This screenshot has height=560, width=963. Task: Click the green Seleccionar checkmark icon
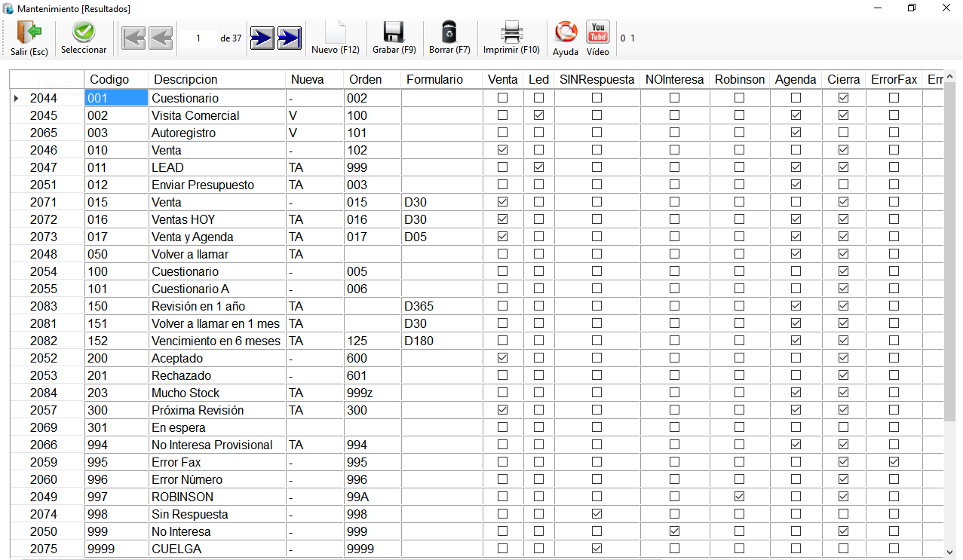pos(84,32)
